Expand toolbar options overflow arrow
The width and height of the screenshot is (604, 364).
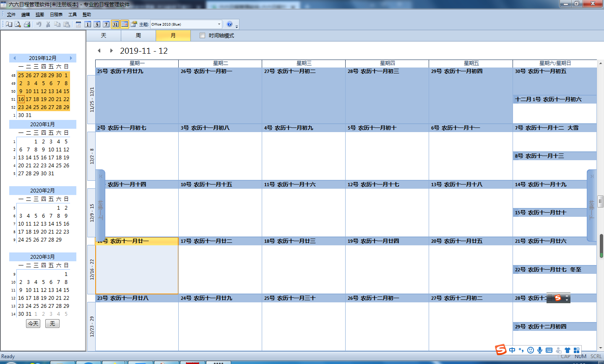pyautogui.click(x=237, y=26)
